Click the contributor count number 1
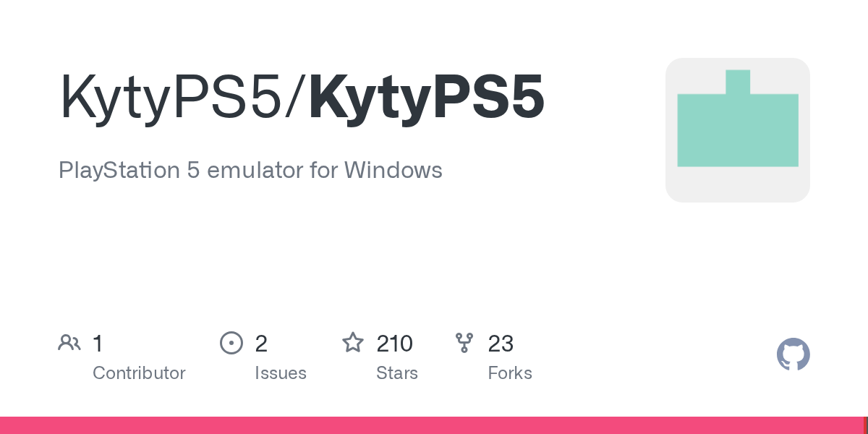 point(98,344)
